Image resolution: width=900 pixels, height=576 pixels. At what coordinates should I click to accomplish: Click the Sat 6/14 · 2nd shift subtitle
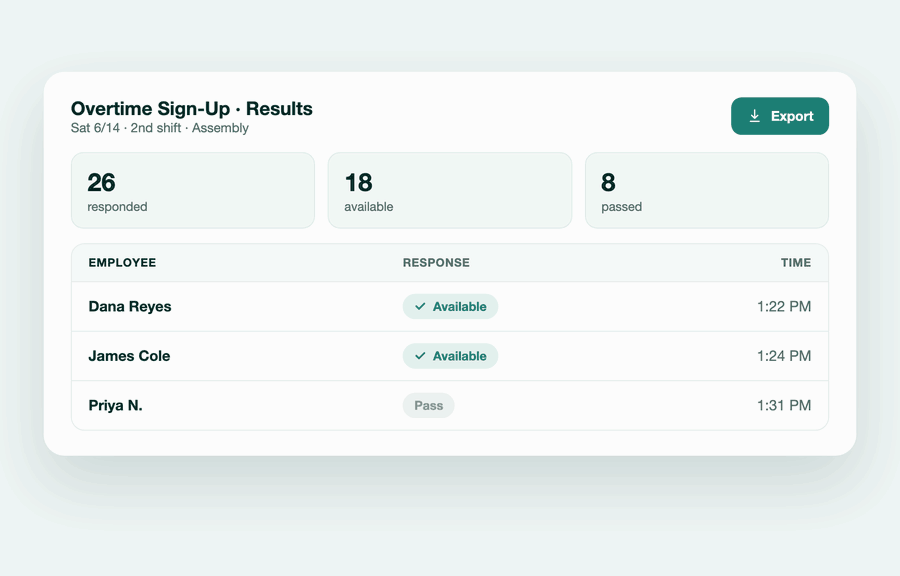pyautogui.click(x=160, y=128)
